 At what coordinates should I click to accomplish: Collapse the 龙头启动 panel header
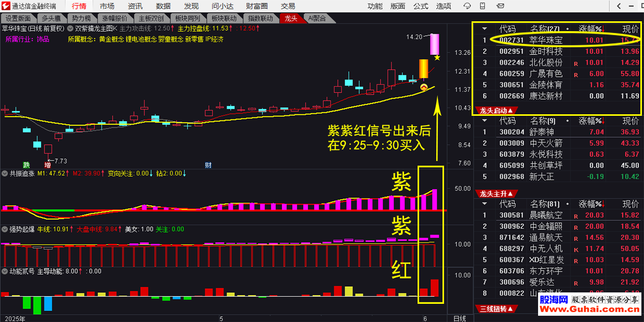(x=497, y=110)
